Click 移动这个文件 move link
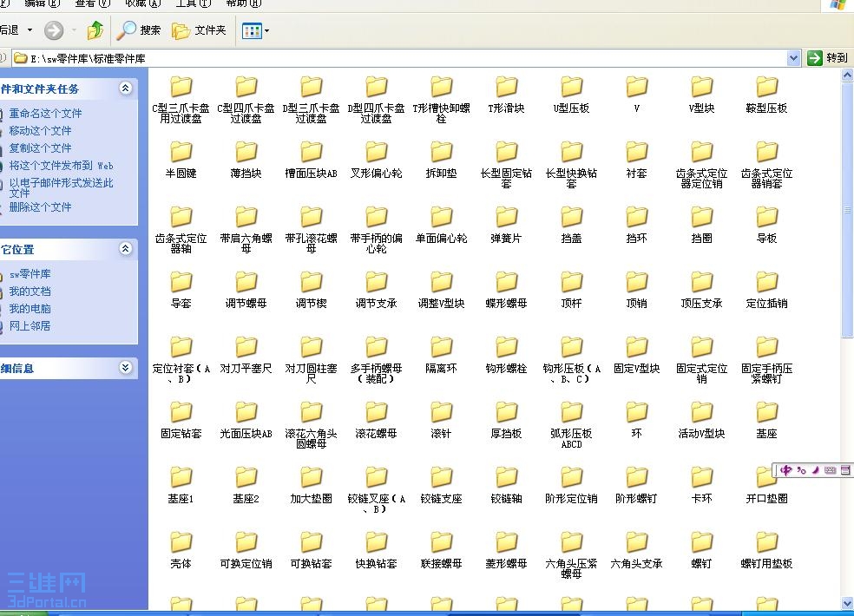The height and width of the screenshot is (616, 854). (40, 131)
